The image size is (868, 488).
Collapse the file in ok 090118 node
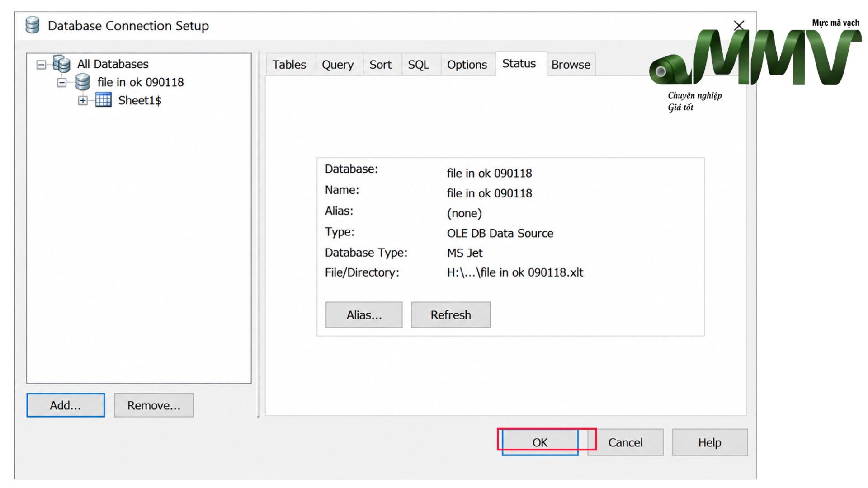(62, 83)
